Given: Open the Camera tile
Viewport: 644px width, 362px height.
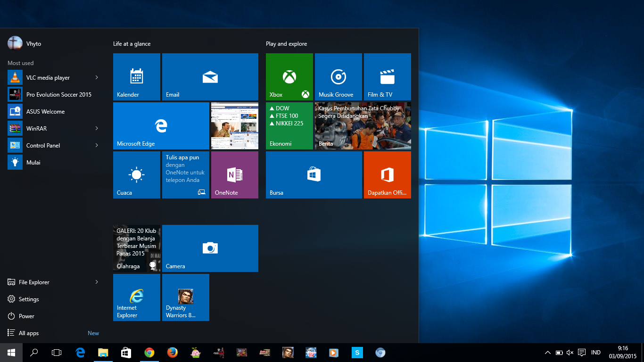Looking at the screenshot, I should [210, 248].
